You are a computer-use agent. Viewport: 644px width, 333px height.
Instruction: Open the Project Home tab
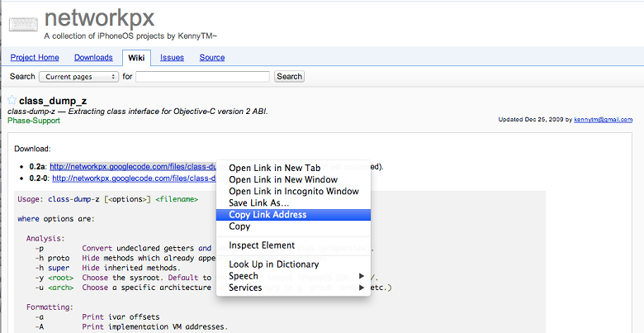pyautogui.click(x=35, y=57)
